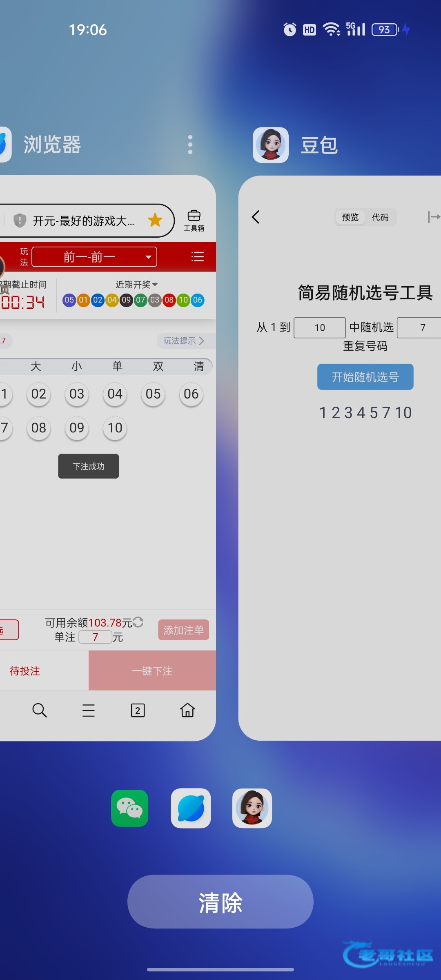Open the browser tabs counter icon
Screen dimensions: 441x980
click(138, 710)
